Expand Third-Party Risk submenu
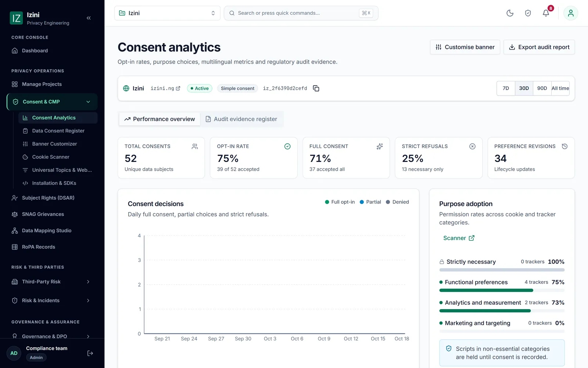Image resolution: width=588 pixels, height=368 pixels. (x=52, y=282)
